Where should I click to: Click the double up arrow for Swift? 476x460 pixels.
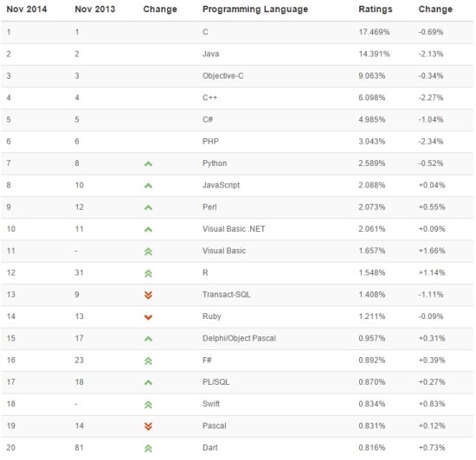[148, 405]
